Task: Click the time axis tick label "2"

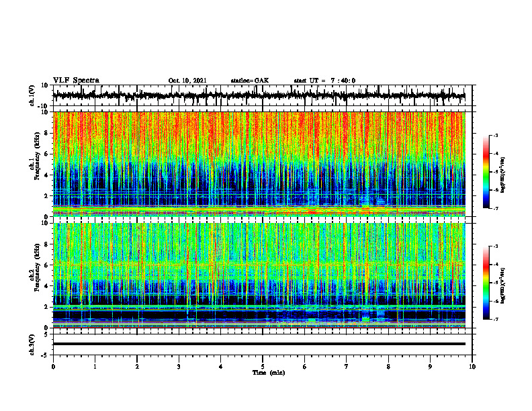Action: [137, 367]
